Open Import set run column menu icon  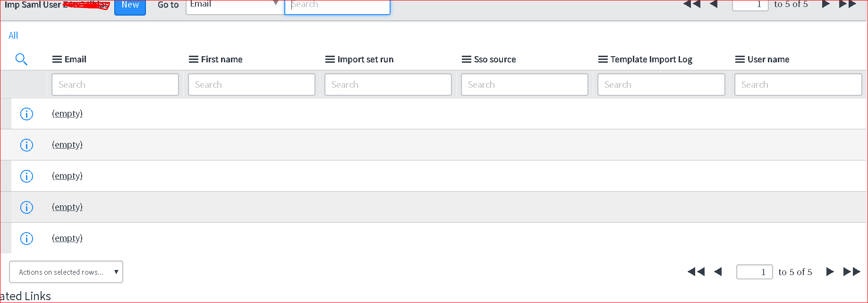point(330,59)
